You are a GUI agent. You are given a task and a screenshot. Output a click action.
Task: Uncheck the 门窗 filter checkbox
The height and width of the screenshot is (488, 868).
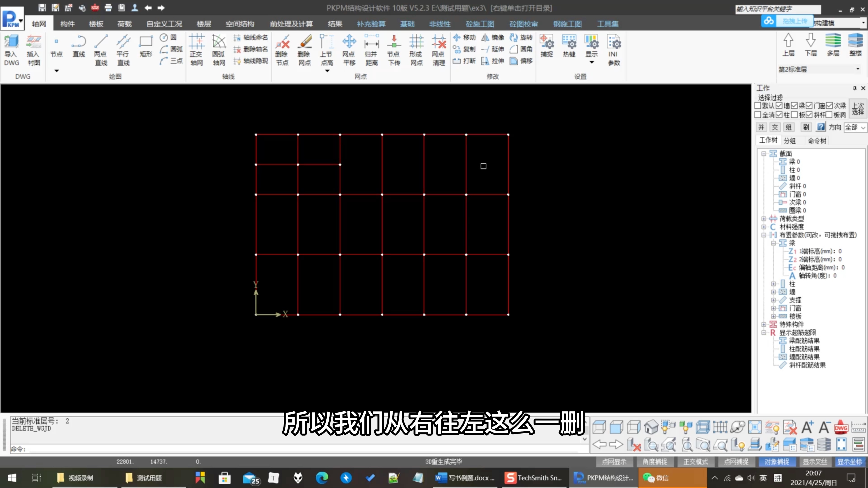[809, 106]
